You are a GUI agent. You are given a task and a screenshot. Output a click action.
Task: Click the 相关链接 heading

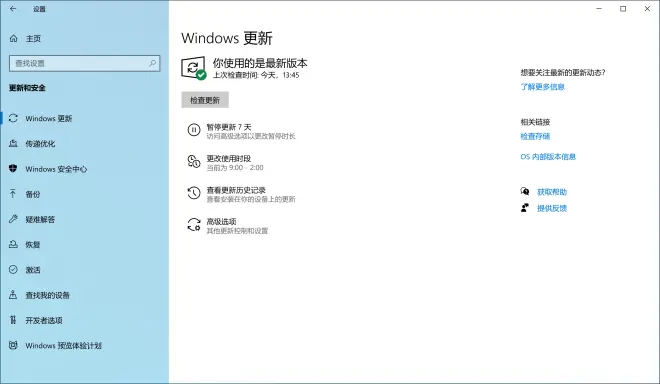535,122
